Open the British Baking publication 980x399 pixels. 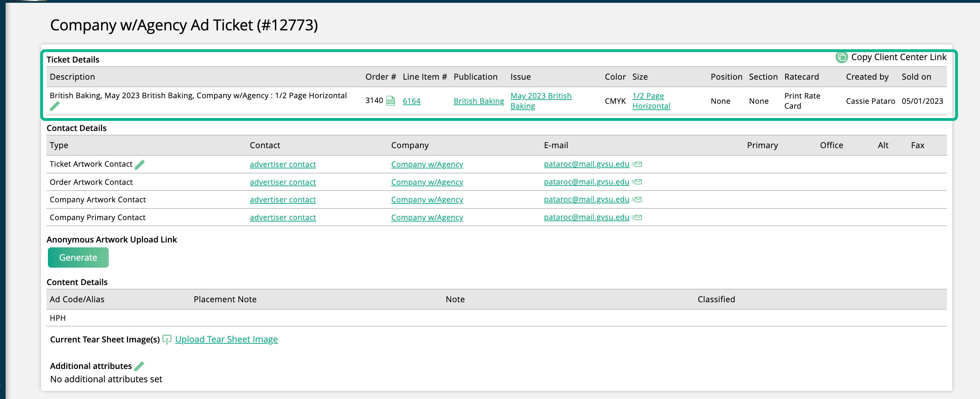(478, 101)
